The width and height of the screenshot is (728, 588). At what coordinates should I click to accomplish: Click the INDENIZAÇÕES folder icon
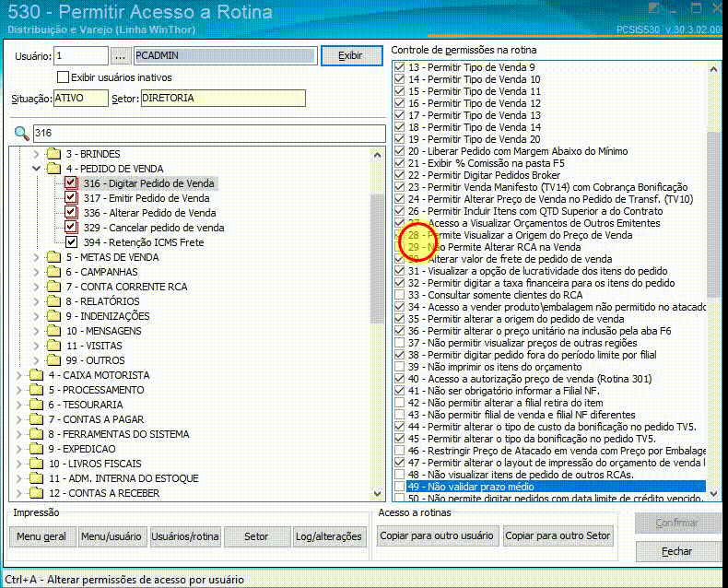53,316
